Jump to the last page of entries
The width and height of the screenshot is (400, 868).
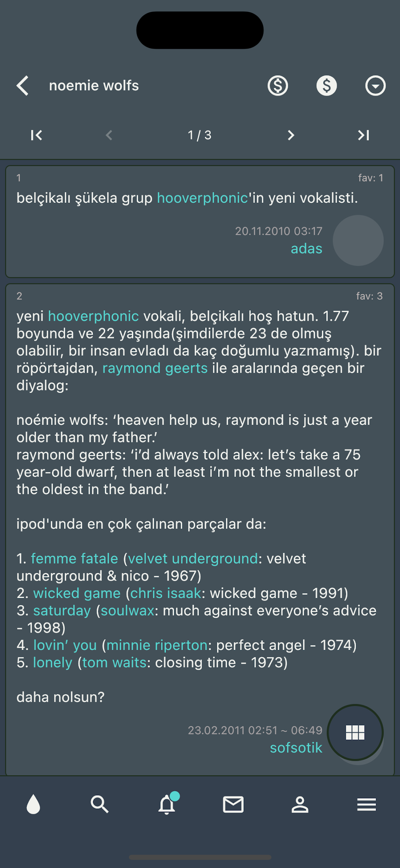[x=364, y=135]
